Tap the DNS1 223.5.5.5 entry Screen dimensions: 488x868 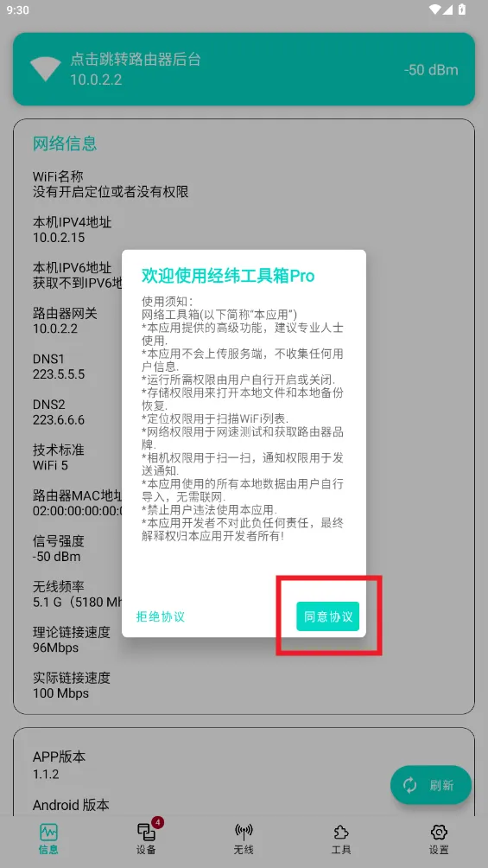[x=59, y=367]
